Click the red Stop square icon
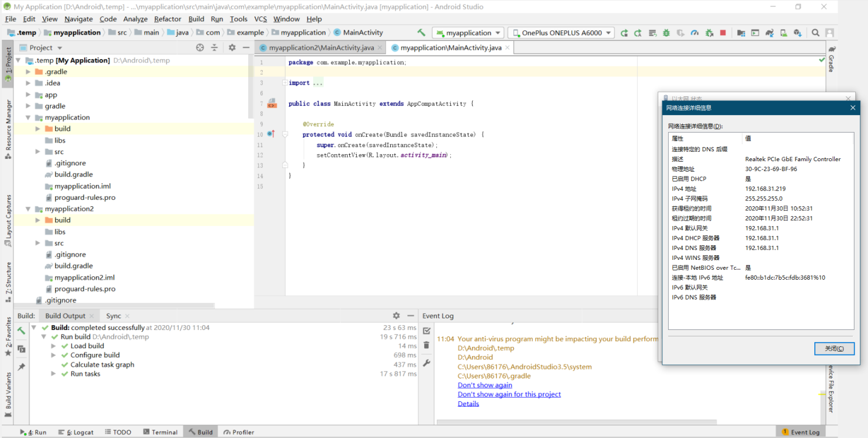The image size is (868, 438). 723,33
